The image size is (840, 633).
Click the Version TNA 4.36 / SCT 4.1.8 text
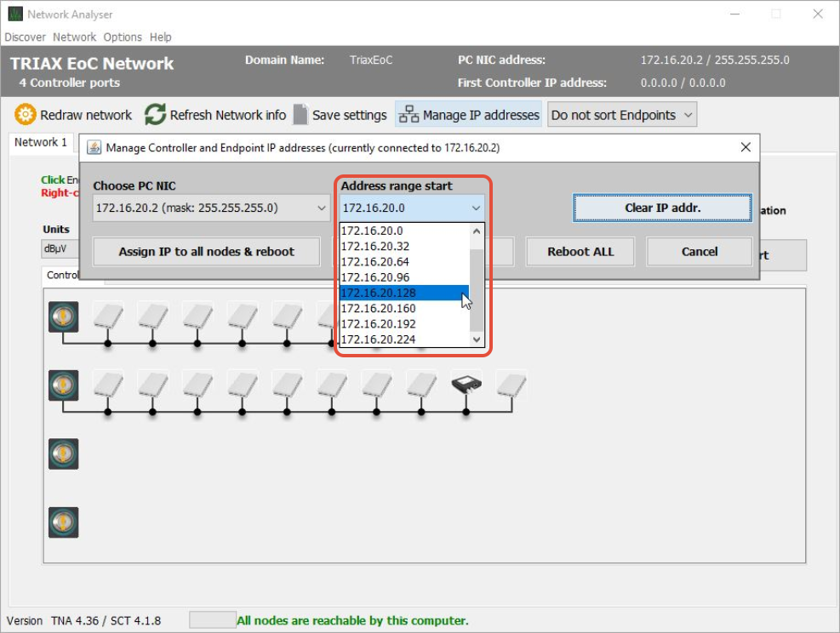(x=83, y=621)
